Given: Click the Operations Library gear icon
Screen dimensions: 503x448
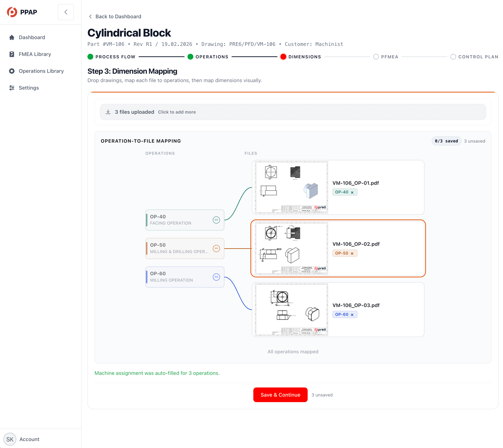Looking at the screenshot, I should tap(12, 71).
